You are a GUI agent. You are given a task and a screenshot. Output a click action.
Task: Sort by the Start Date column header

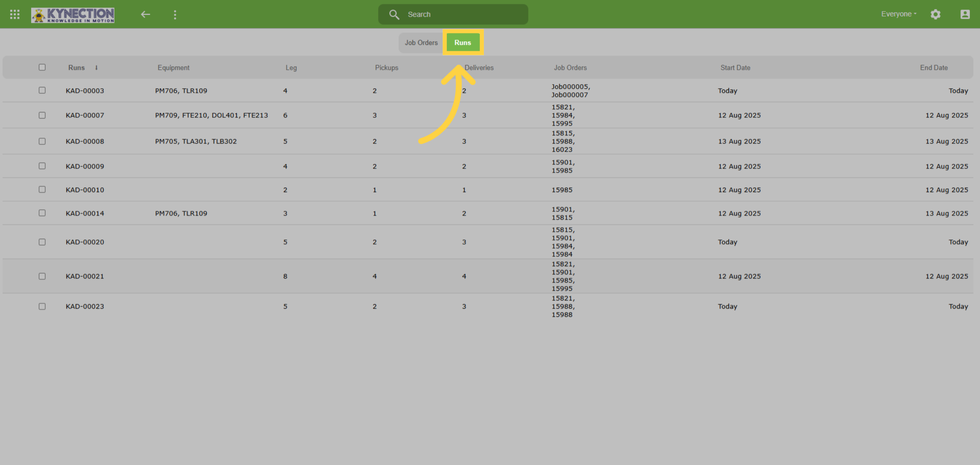tap(735, 67)
